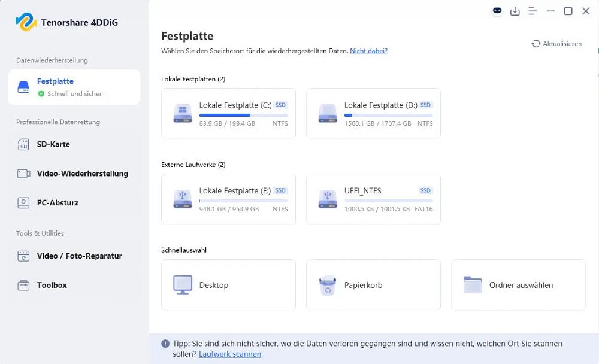Click the PC-Absturz sidebar icon
The height and width of the screenshot is (364, 599).
point(23,203)
